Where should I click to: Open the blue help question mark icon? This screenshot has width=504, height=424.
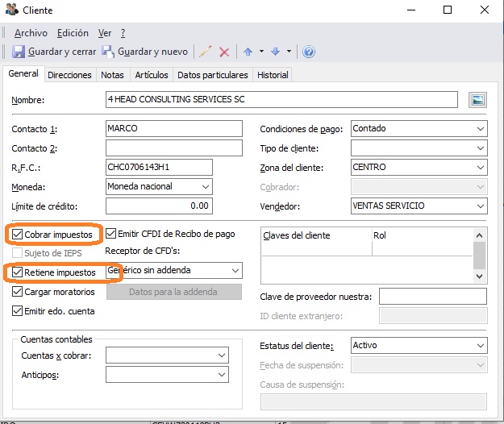(x=309, y=52)
